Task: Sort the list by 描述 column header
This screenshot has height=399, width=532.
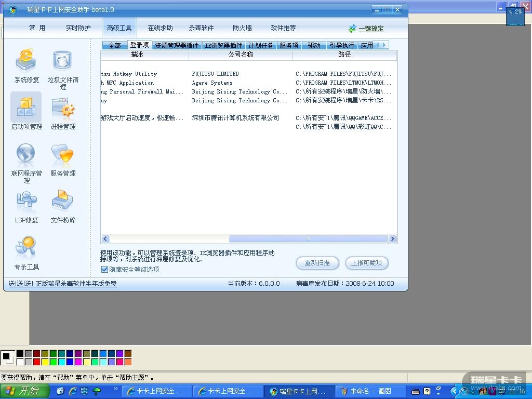Action: pos(145,55)
